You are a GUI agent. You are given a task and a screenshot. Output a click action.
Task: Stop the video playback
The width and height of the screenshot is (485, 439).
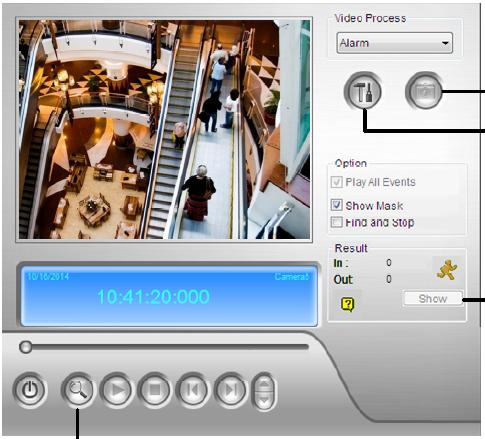[x=154, y=390]
